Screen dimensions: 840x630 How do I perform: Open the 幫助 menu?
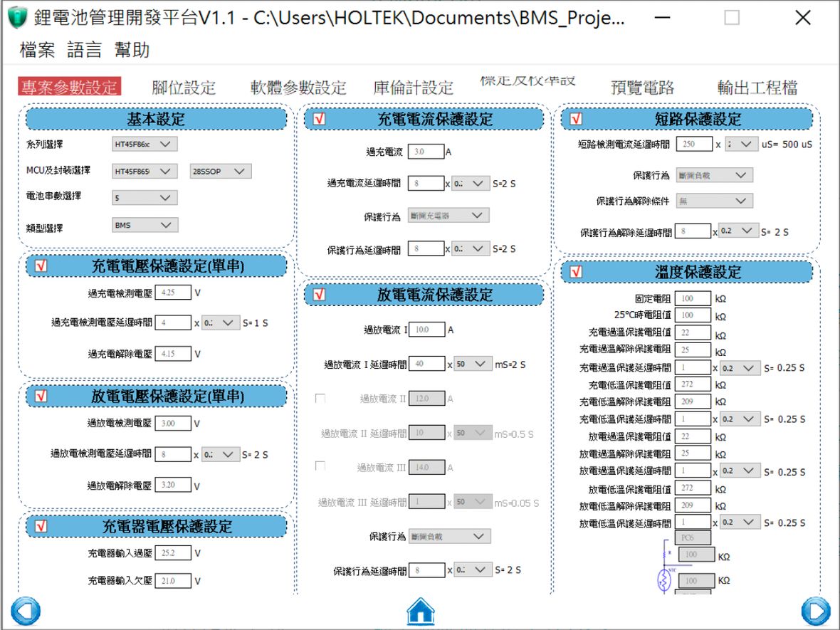132,50
